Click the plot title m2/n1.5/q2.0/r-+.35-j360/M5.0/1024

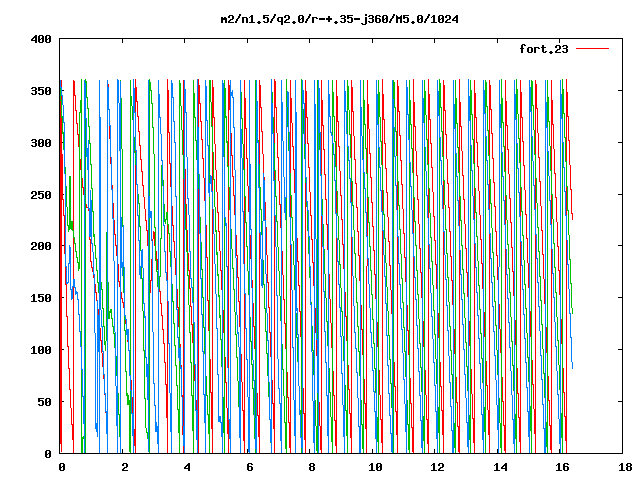coord(339,19)
